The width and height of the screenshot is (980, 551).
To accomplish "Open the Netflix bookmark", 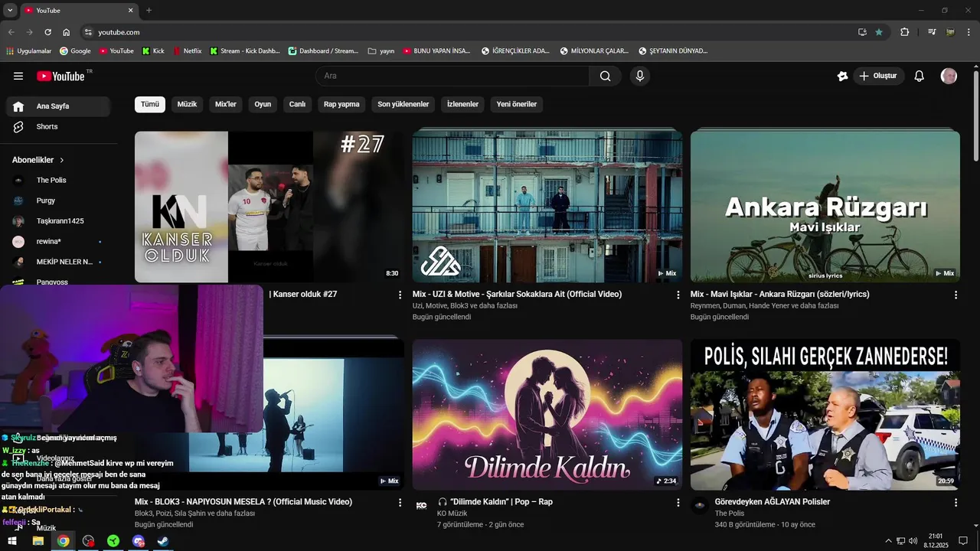I will pyautogui.click(x=188, y=51).
